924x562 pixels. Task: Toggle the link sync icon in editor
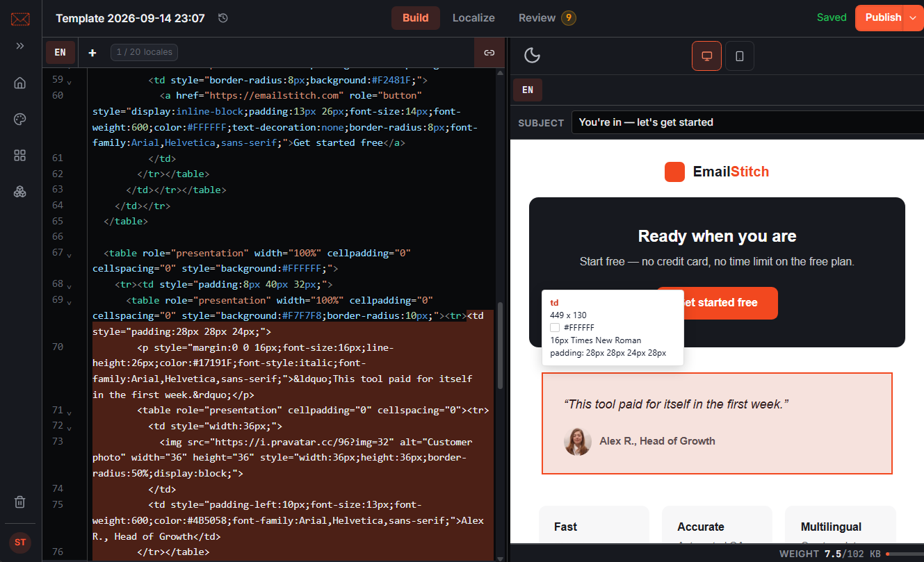(x=489, y=52)
